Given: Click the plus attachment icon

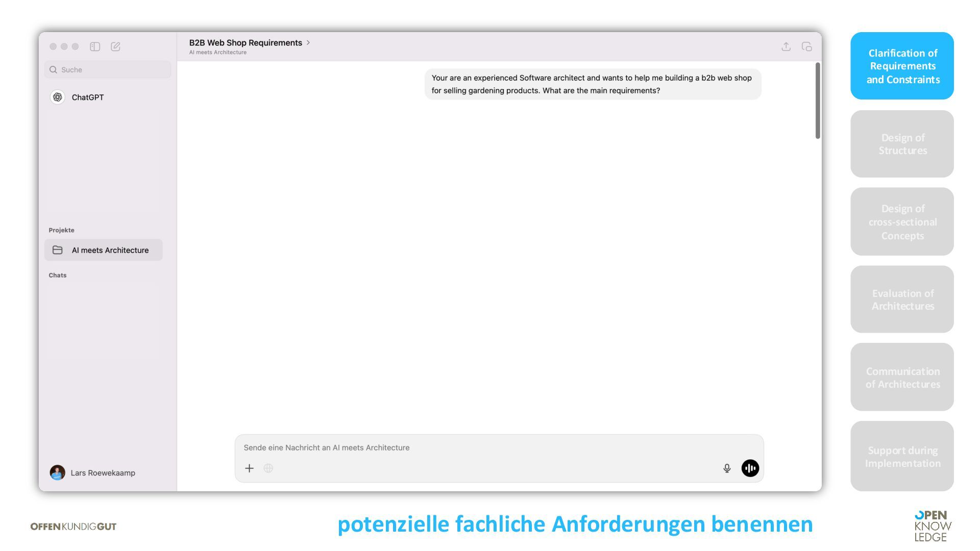Looking at the screenshot, I should click(x=249, y=468).
